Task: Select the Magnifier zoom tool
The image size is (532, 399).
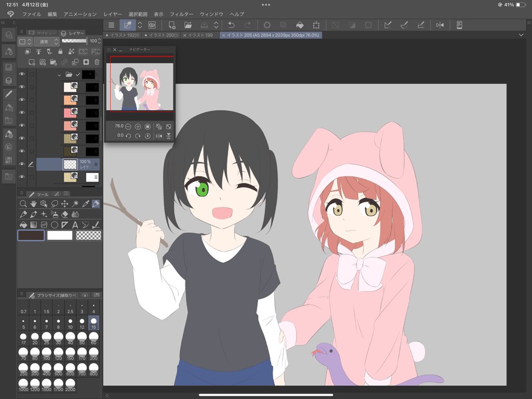Action: [23, 204]
